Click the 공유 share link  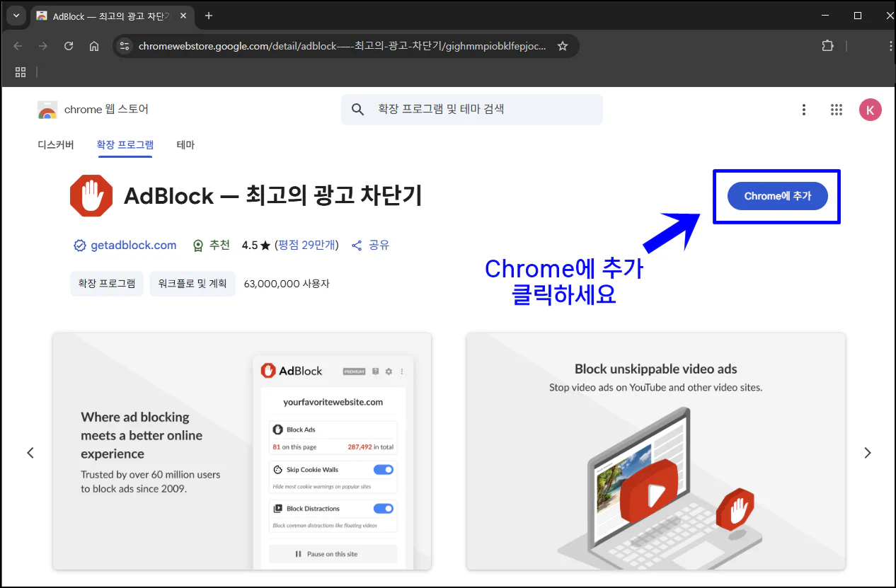coord(370,246)
